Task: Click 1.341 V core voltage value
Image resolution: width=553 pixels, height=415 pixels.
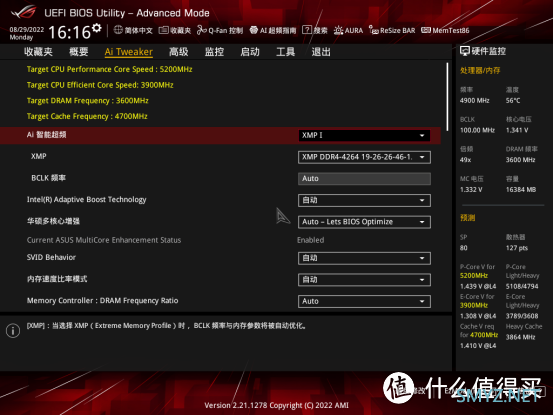Action: 517,130
